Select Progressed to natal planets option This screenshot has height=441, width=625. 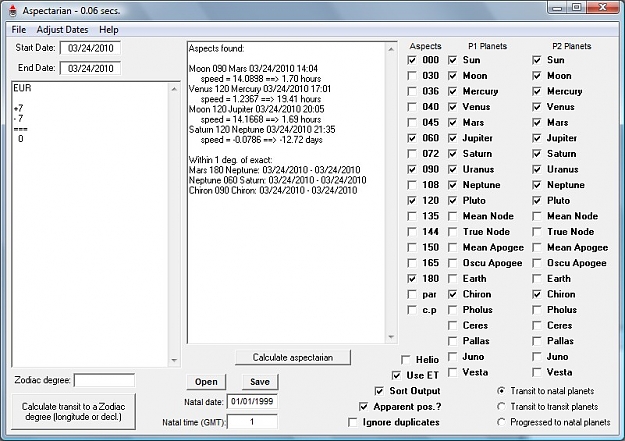click(x=501, y=422)
